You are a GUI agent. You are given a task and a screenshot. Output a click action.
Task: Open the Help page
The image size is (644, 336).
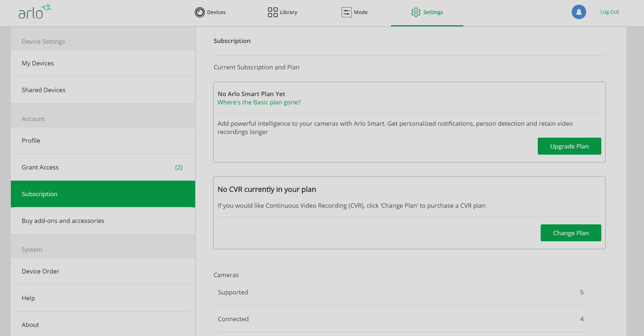tap(103, 298)
